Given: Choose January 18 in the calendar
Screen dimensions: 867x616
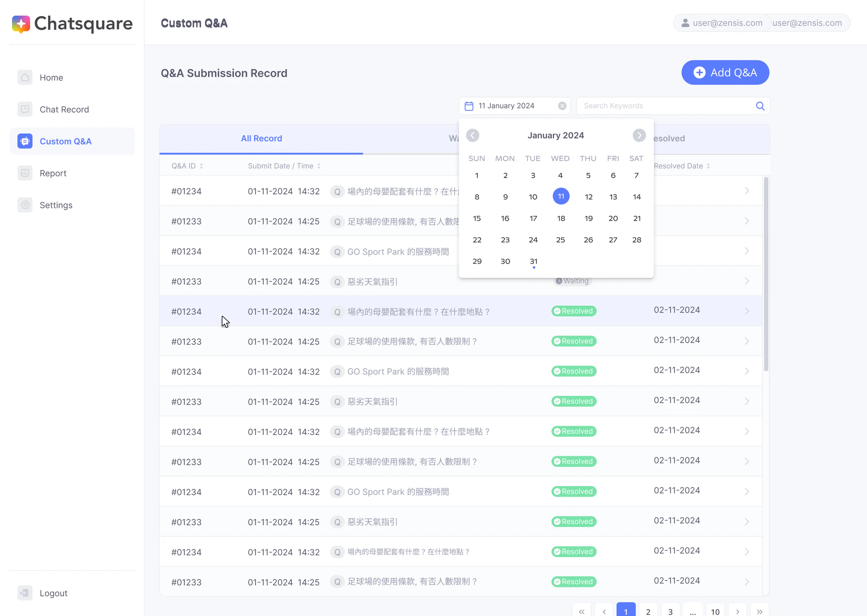Looking at the screenshot, I should (561, 218).
